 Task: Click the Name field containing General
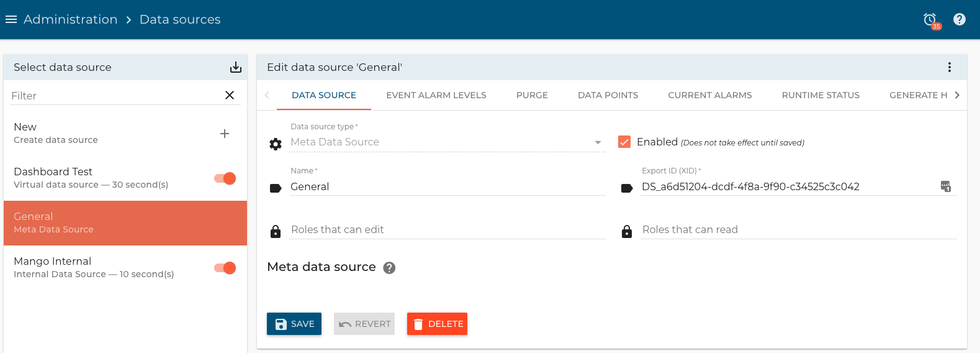coord(447,186)
